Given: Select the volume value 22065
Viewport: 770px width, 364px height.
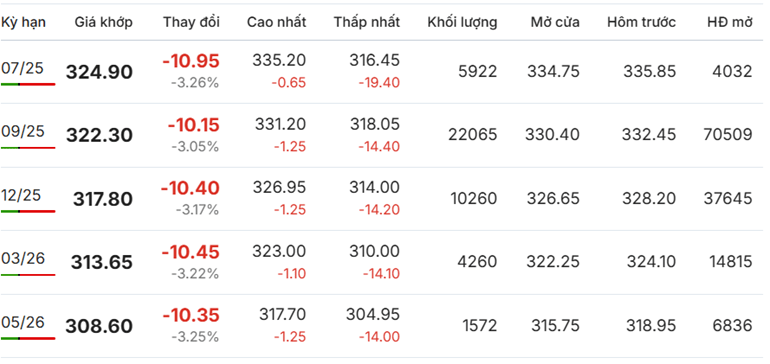Looking at the screenshot, I should (472, 135).
